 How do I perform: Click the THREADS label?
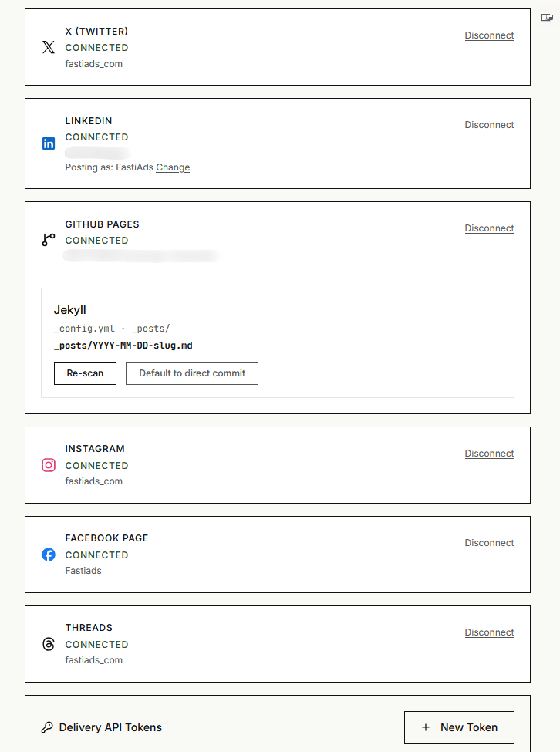[x=89, y=628]
